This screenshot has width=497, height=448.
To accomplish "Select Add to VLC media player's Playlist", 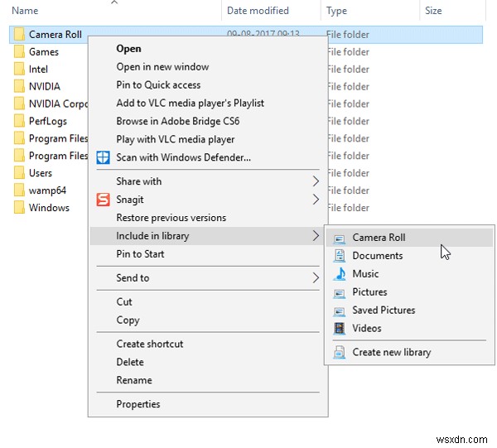I will (x=191, y=103).
